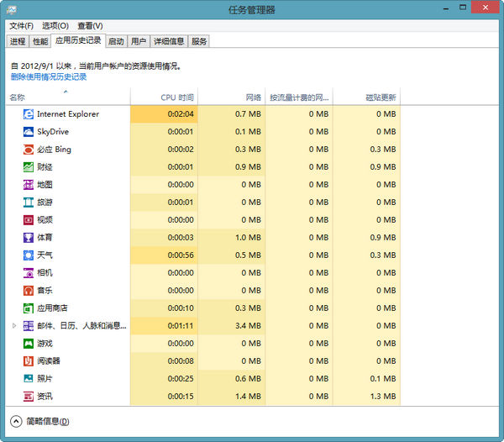Switch to the 详细信息 tab
Image resolution: width=504 pixels, height=442 pixels.
(168, 41)
